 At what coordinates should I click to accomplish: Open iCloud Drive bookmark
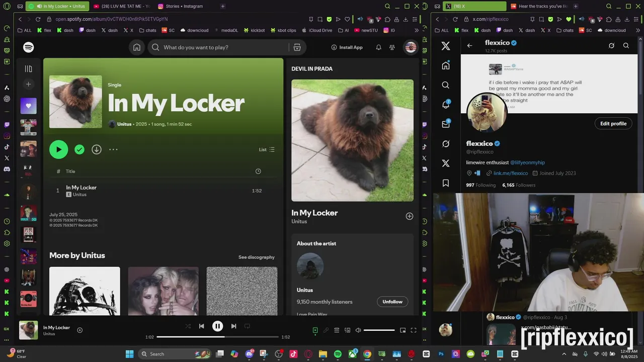click(x=317, y=30)
